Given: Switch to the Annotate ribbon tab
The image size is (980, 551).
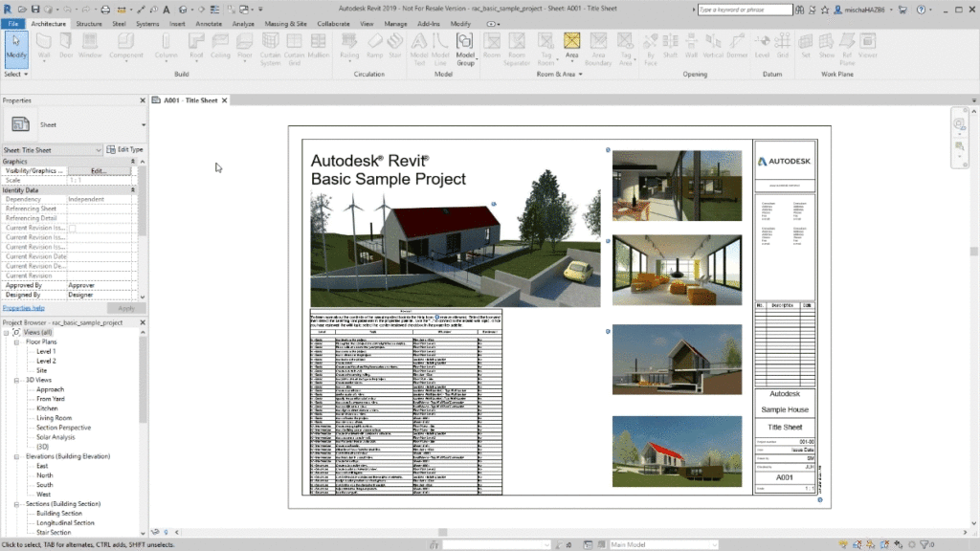Looking at the screenshot, I should tap(209, 24).
